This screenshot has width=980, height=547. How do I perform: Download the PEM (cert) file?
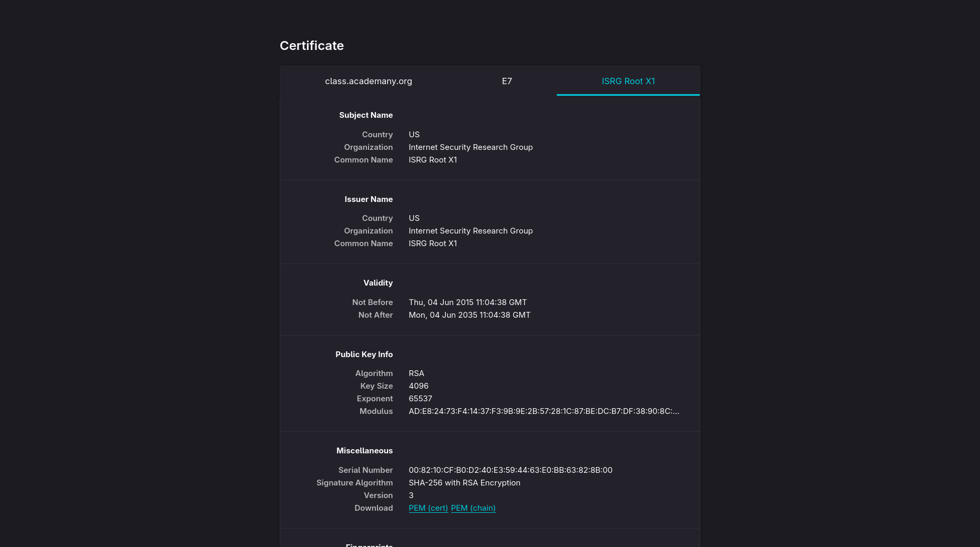(428, 508)
